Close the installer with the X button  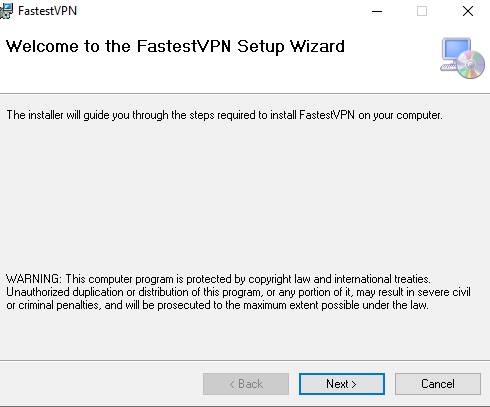[468, 11]
